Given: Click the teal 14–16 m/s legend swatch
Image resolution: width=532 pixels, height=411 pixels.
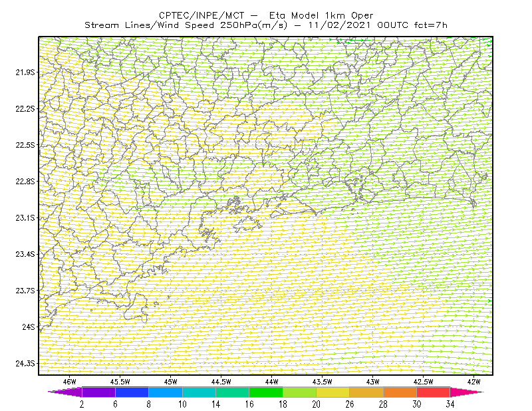Looking at the screenshot, I should click(232, 392).
